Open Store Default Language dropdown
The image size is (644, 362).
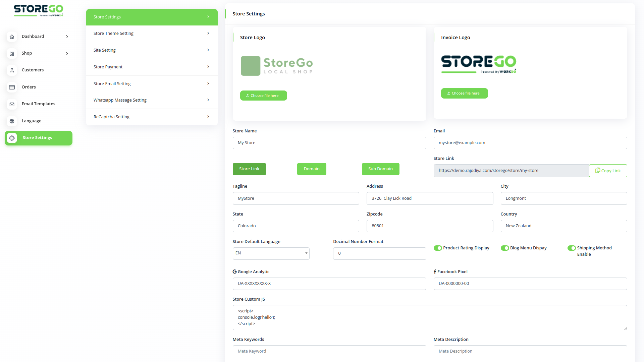[x=271, y=253]
